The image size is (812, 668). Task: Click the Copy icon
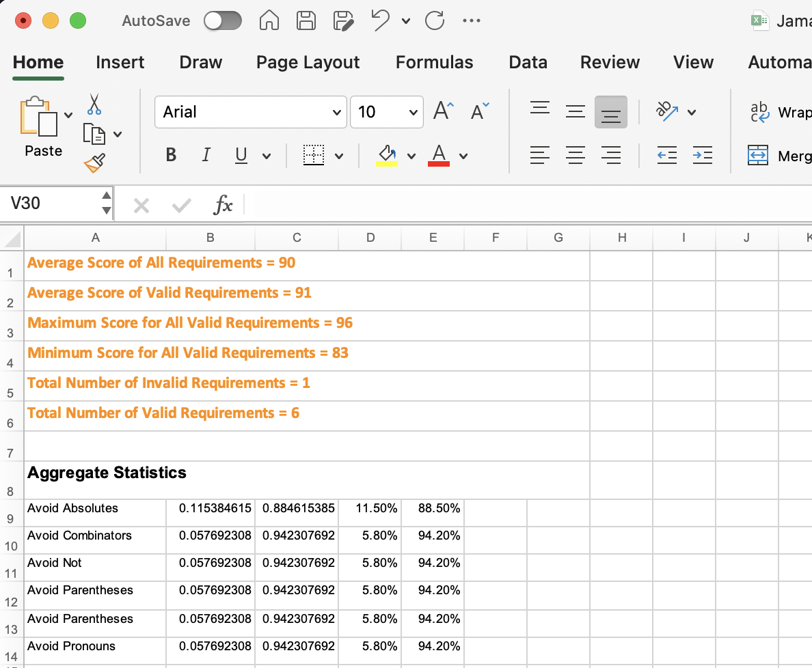[94, 134]
